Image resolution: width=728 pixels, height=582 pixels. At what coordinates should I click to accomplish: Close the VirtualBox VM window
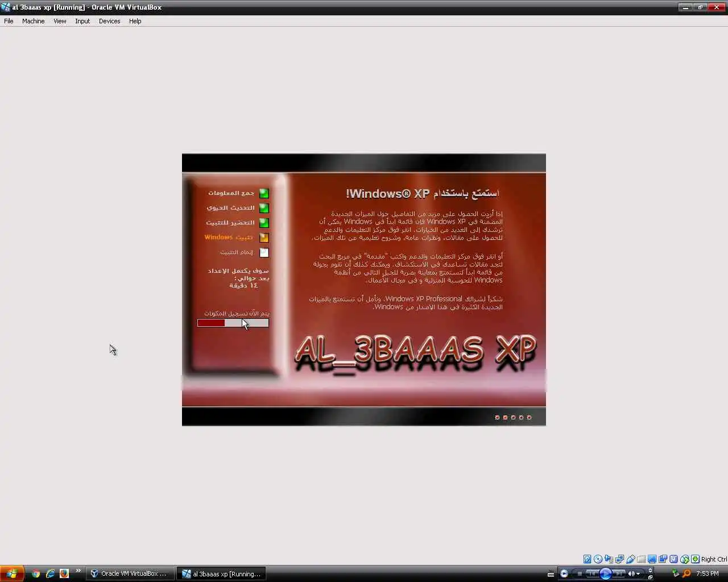[716, 7]
